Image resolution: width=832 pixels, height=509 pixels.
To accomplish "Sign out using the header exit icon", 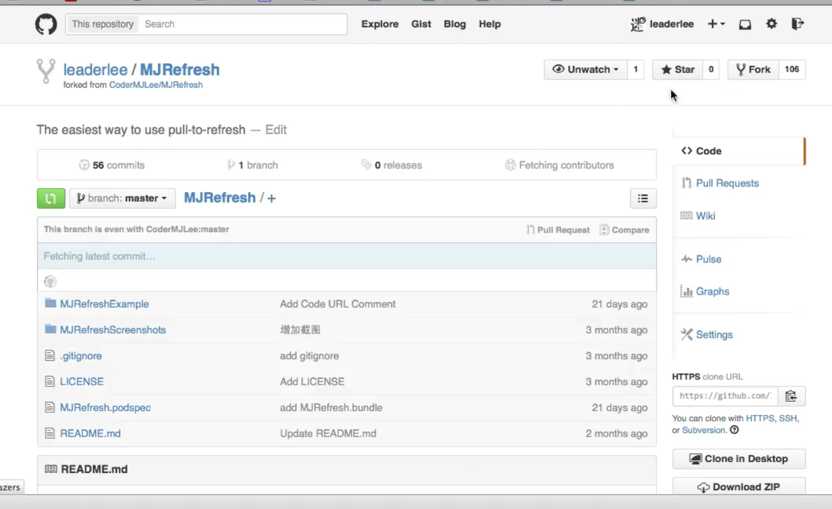I will pos(798,24).
